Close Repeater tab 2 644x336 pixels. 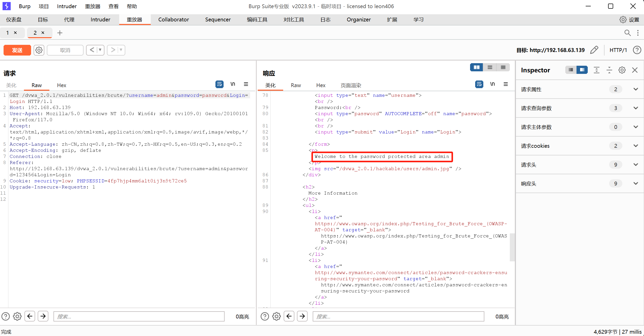(x=43, y=33)
